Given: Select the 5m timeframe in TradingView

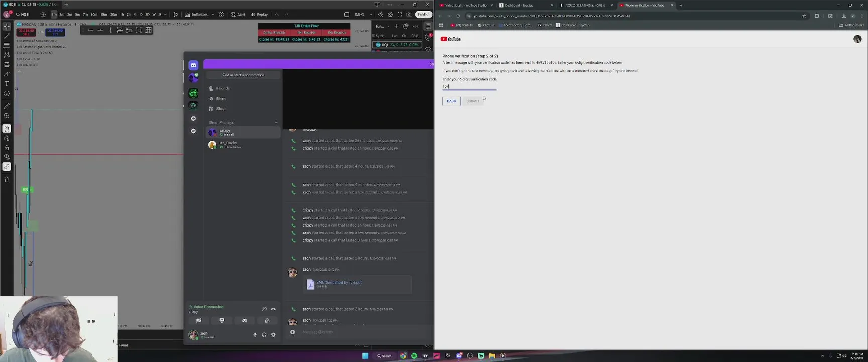Looking at the screenshot, I should coord(77,15).
